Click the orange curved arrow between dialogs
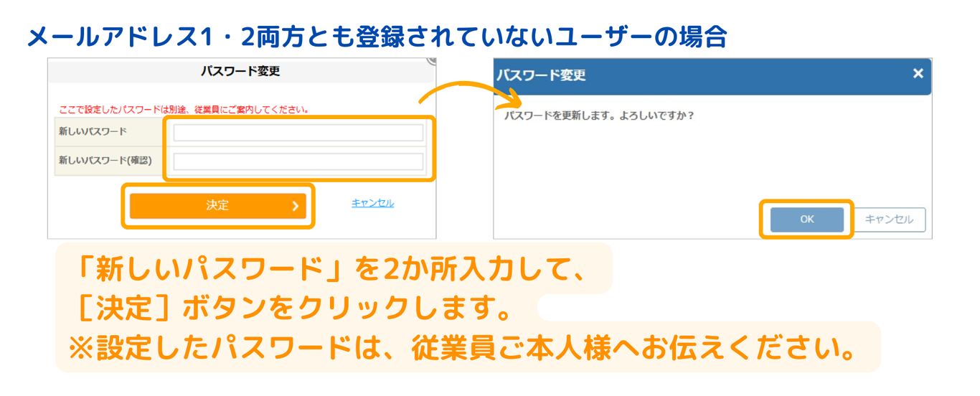Screen dimensions: 980x396 [x=466, y=90]
